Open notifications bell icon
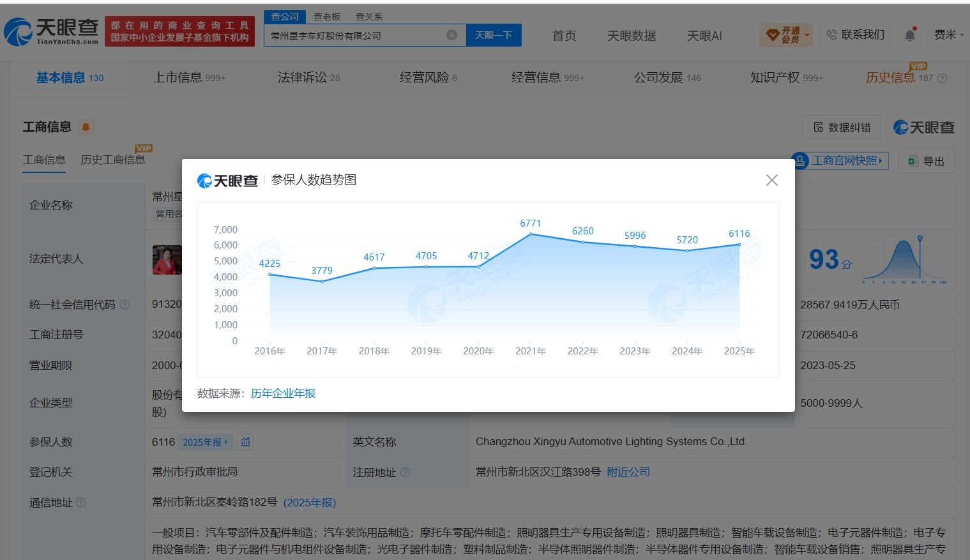The width and height of the screenshot is (970, 560). pos(910,34)
